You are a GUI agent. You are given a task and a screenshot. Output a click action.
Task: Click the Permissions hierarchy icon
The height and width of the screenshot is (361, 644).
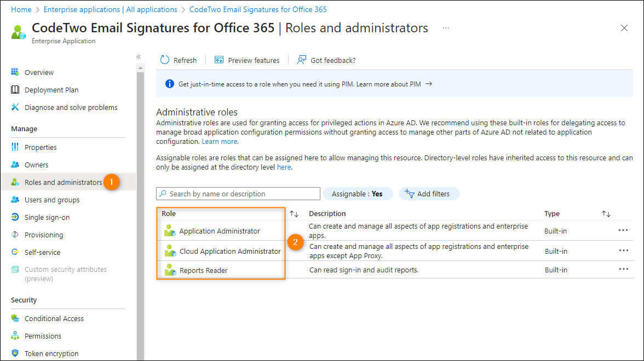coord(15,336)
